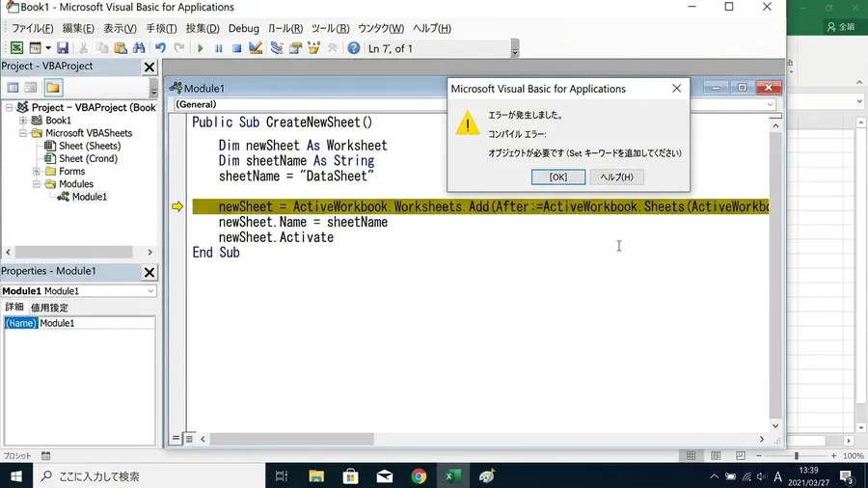
Task: Close the Properties - Module1 pane
Action: [x=149, y=272]
